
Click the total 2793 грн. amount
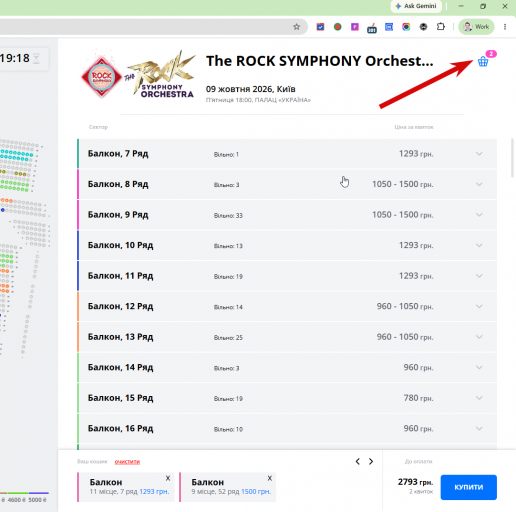[415, 482]
